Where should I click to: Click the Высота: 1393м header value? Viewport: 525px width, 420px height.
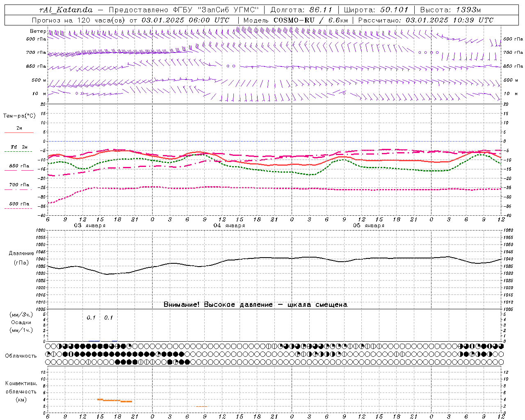click(x=450, y=10)
